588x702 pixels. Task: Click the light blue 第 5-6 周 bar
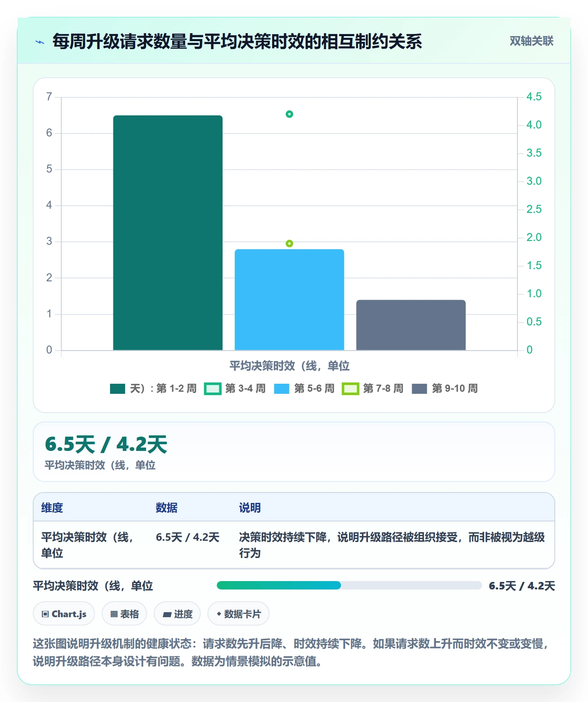point(289,300)
